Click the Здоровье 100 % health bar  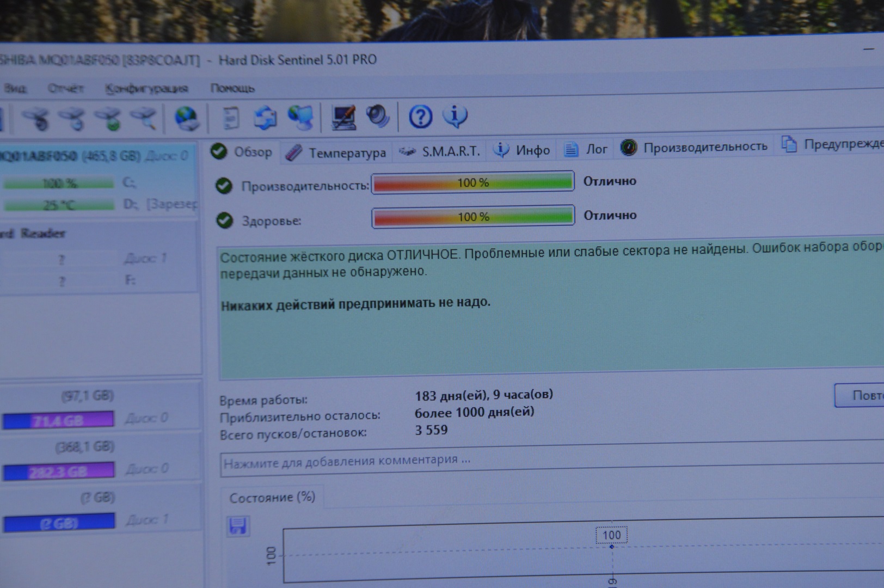click(x=473, y=217)
